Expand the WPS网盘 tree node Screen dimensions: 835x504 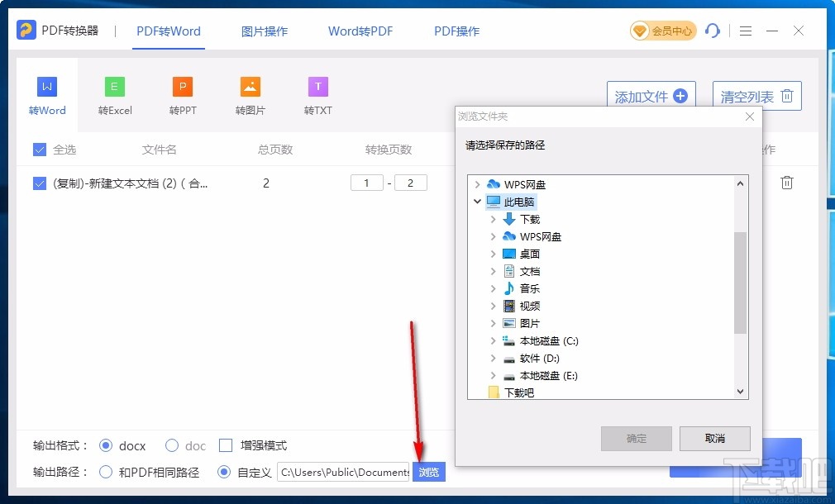477,184
